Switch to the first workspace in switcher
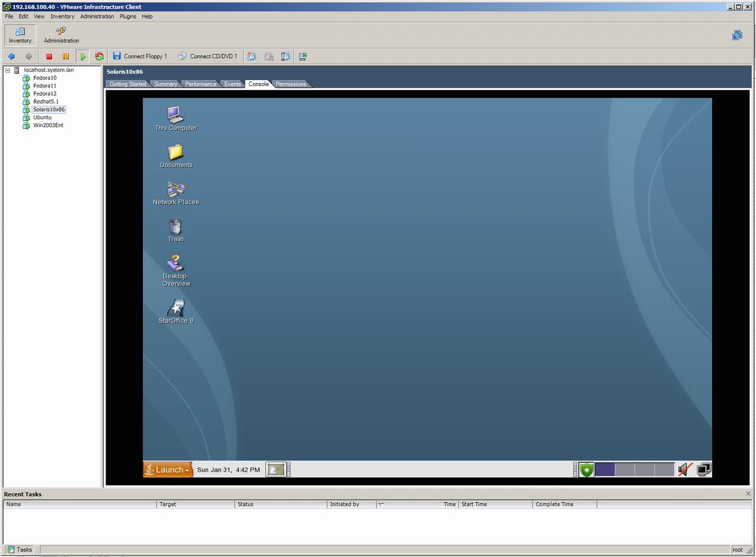Viewport: 756px width, 557px height. coord(605,470)
